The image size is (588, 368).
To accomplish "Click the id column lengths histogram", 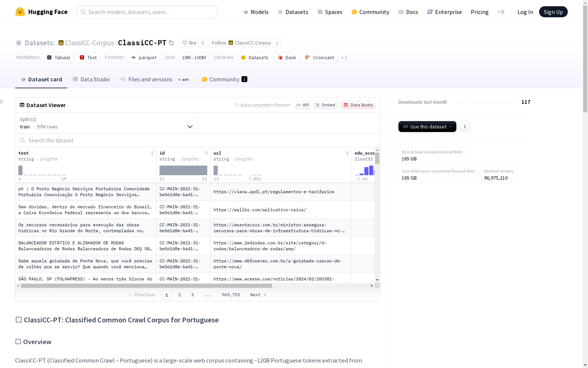I will (183, 170).
